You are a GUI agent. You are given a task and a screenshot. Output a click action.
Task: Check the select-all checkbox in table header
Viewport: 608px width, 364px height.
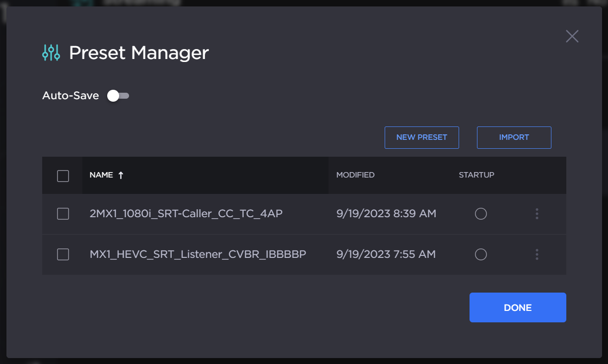click(63, 176)
